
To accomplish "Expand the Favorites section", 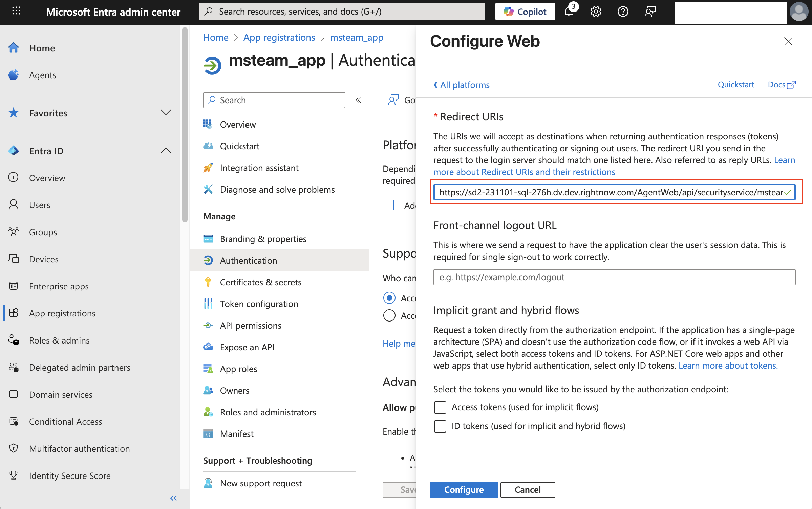I will pyautogui.click(x=166, y=113).
